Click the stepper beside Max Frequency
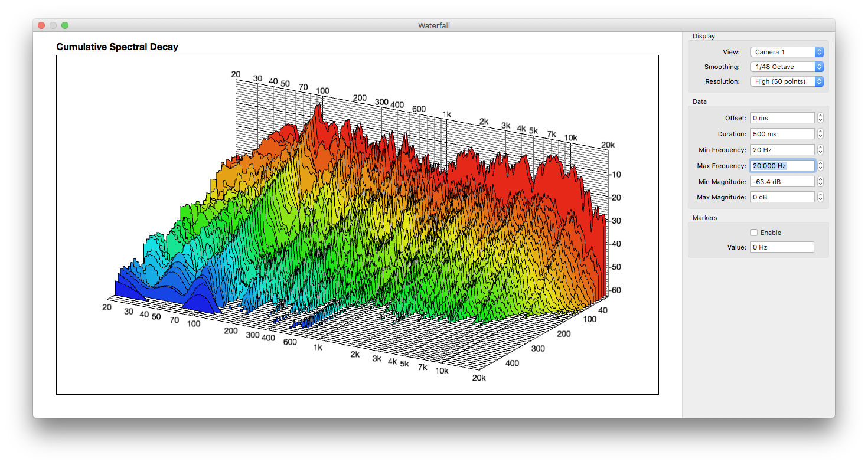The image size is (868, 465). click(820, 166)
